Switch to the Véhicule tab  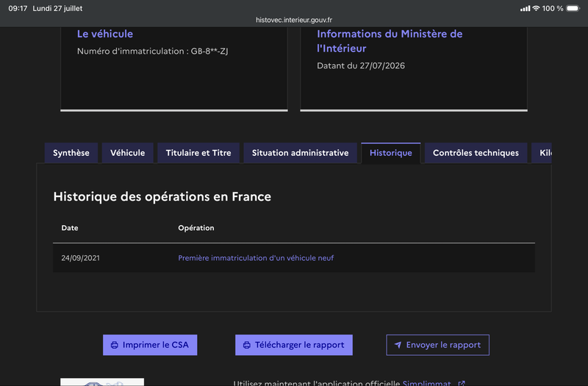pos(127,153)
